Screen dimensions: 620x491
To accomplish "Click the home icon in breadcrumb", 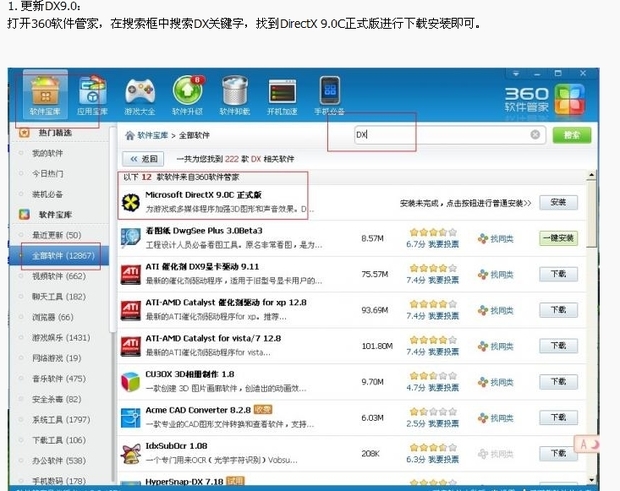I will point(130,135).
